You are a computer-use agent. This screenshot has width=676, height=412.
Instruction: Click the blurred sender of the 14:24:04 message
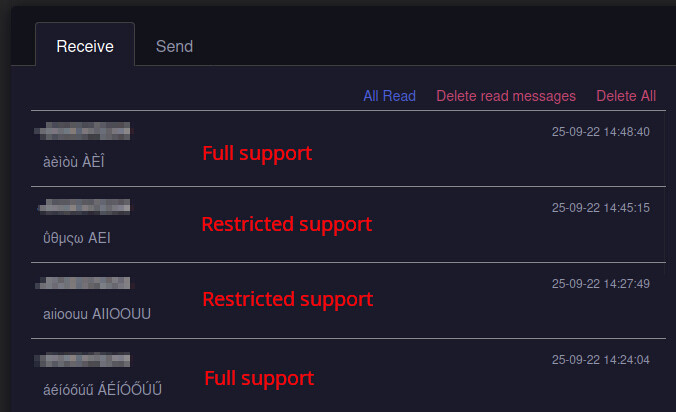coord(84,360)
